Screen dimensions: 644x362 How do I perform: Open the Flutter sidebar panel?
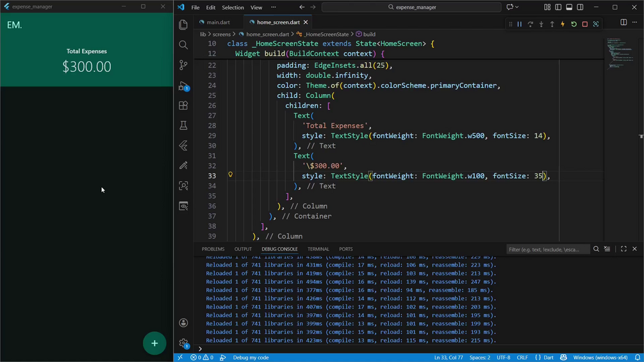click(183, 146)
